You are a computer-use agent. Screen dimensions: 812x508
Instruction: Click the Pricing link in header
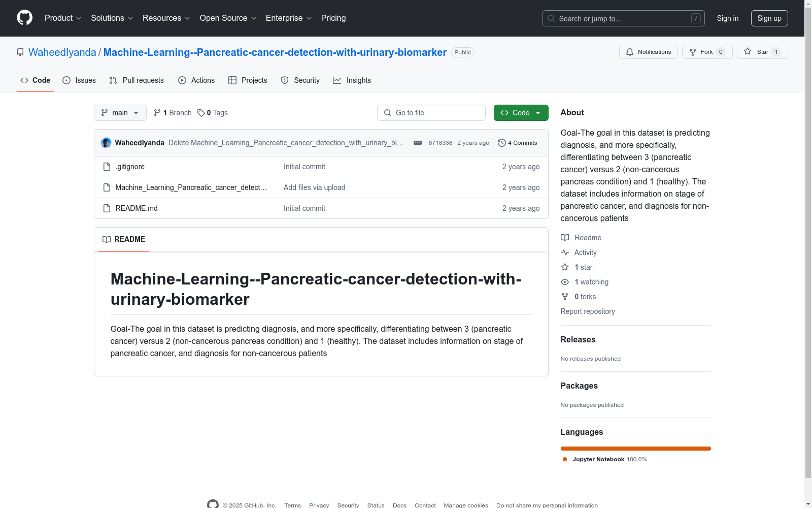pyautogui.click(x=333, y=18)
